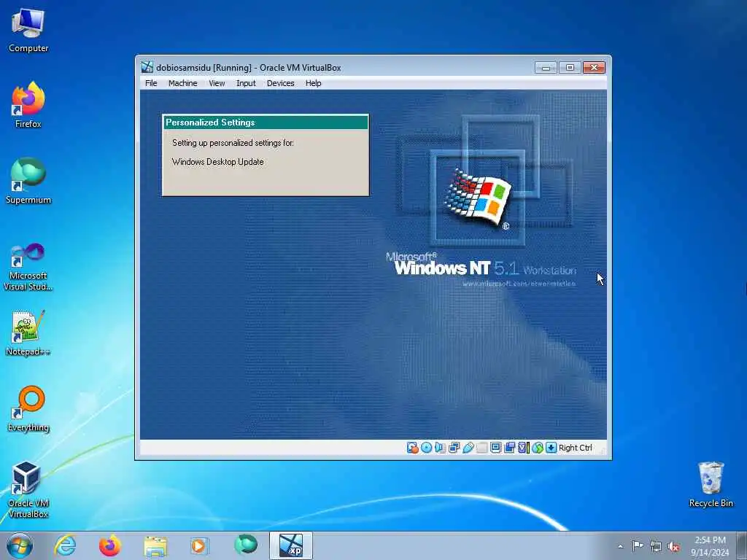Click the network adapters status icon
This screenshot has width=747, height=560.
(454, 448)
